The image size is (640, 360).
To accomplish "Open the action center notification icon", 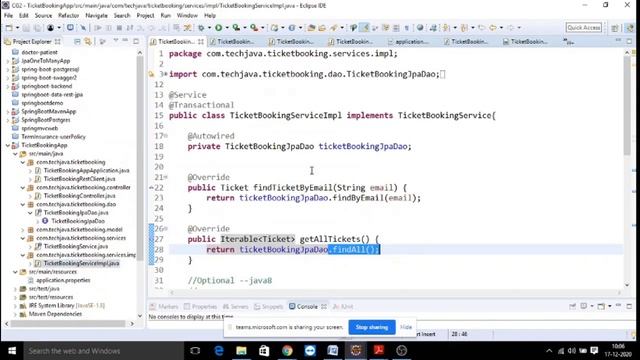I will click(x=594, y=351).
